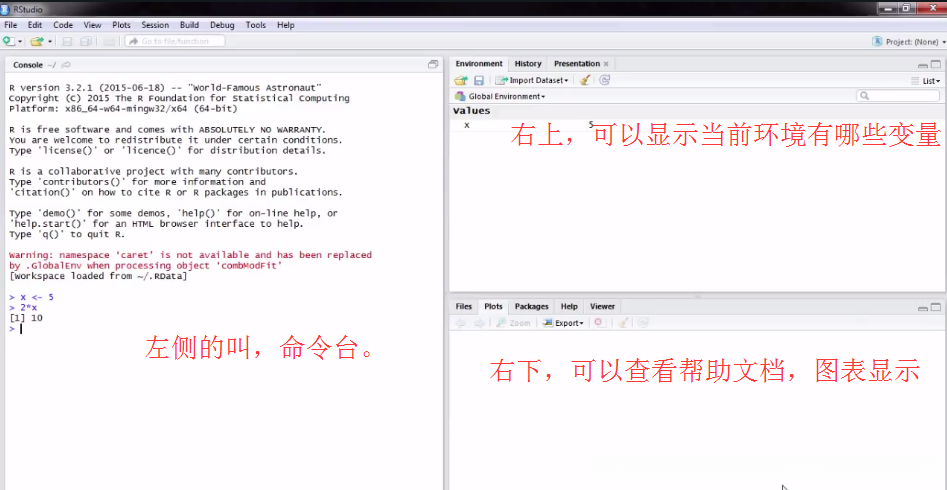The height and width of the screenshot is (490, 947).
Task: Click the refresh plot icon
Action: tap(642, 323)
